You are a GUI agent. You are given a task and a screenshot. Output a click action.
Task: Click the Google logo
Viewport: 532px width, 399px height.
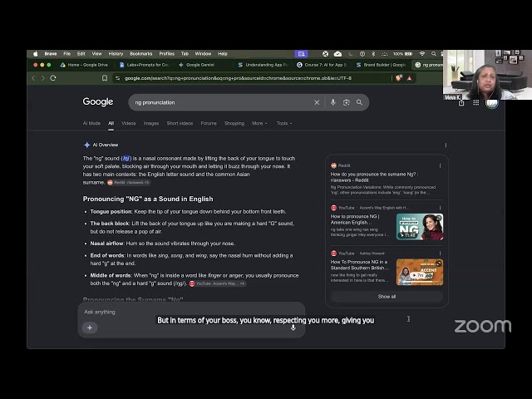click(x=98, y=101)
